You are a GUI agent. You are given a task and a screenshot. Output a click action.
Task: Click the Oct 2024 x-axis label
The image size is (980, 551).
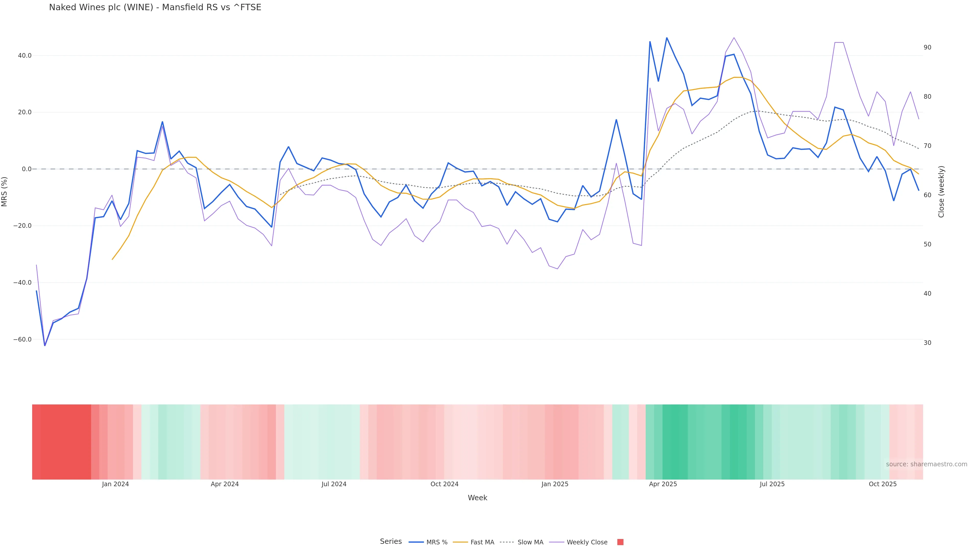click(444, 484)
